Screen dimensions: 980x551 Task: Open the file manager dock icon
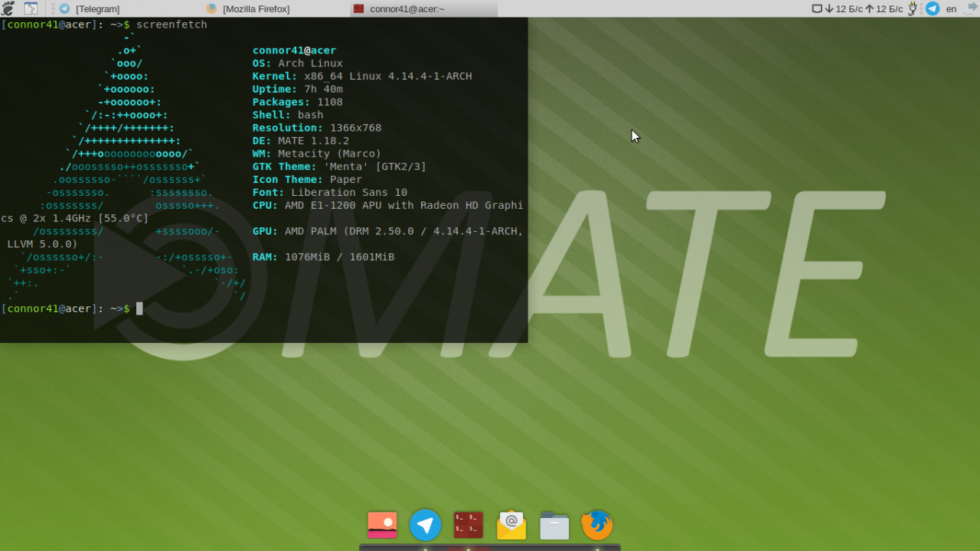coord(554,525)
